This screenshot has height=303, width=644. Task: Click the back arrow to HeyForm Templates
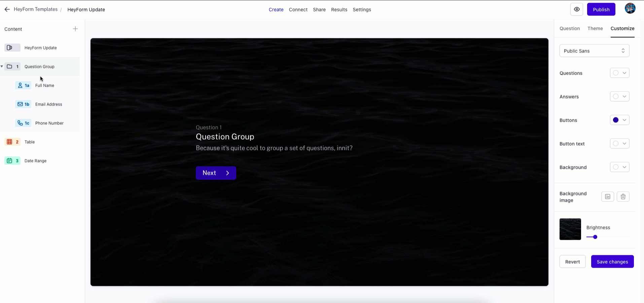tap(7, 9)
